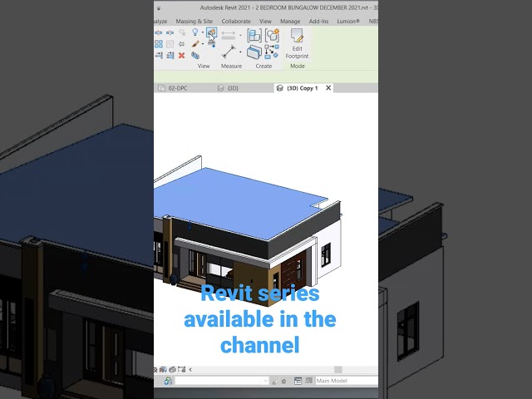The height and width of the screenshot is (399, 532).
Task: Close the {3D} Copy 1 view tab
Action: point(328,88)
